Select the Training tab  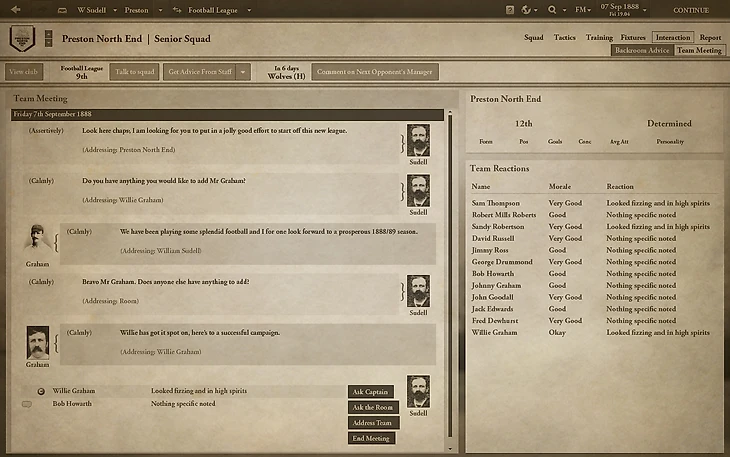[x=598, y=37]
